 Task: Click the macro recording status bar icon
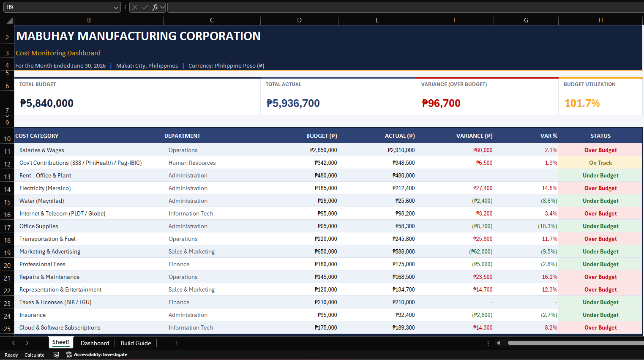(x=56, y=355)
